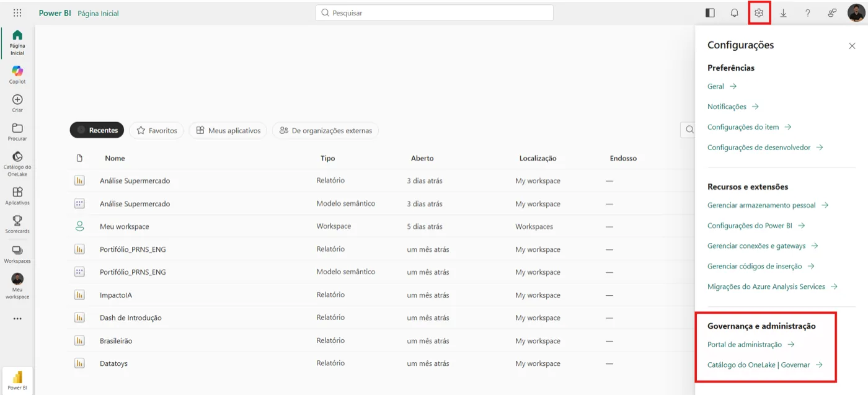Viewport: 868px width, 395px height.
Task: Close the Configurações panel
Action: pyautogui.click(x=852, y=46)
